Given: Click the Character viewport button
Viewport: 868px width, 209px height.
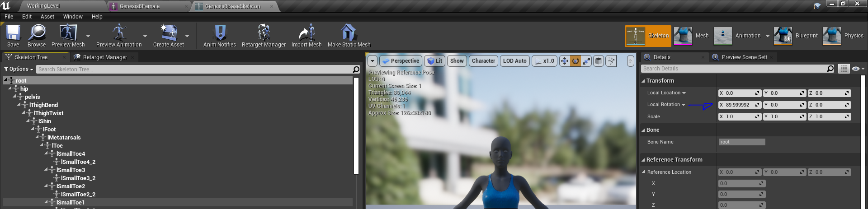Looking at the screenshot, I should point(483,61).
